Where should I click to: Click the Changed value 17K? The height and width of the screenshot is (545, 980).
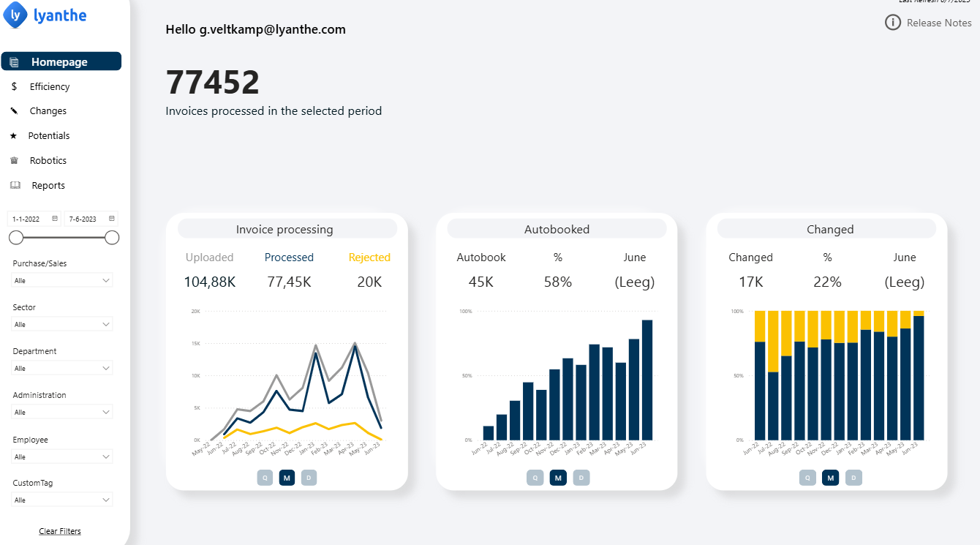click(750, 282)
